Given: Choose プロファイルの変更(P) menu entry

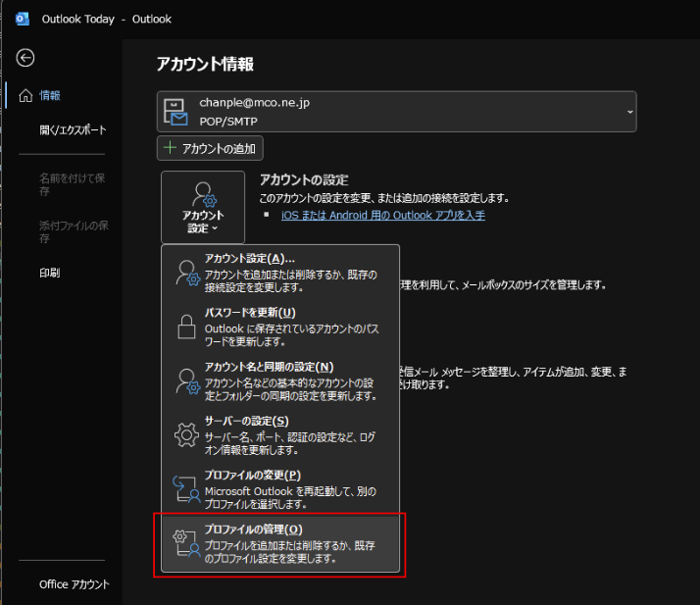Looking at the screenshot, I should pos(280,489).
